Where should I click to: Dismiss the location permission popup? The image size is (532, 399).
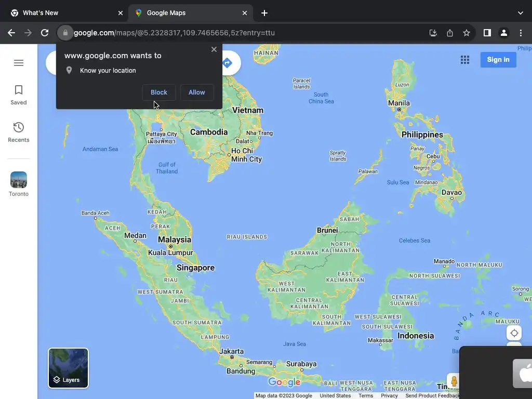point(214,49)
